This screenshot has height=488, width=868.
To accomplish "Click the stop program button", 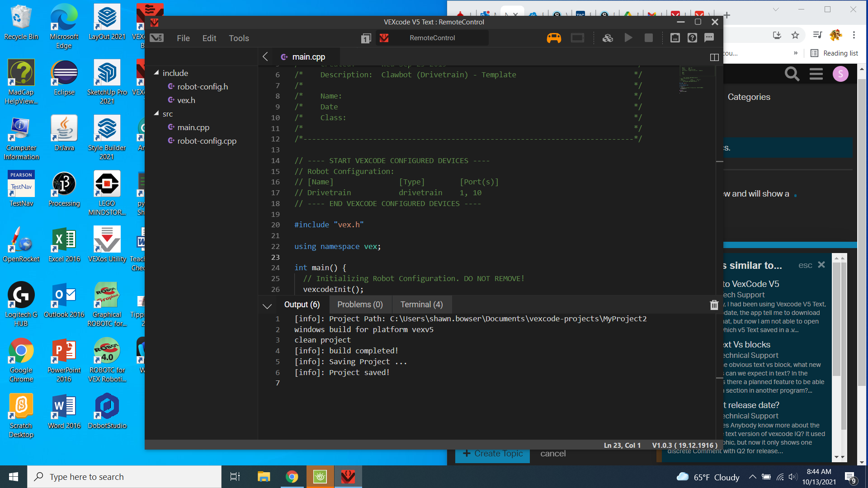I will 648,38.
